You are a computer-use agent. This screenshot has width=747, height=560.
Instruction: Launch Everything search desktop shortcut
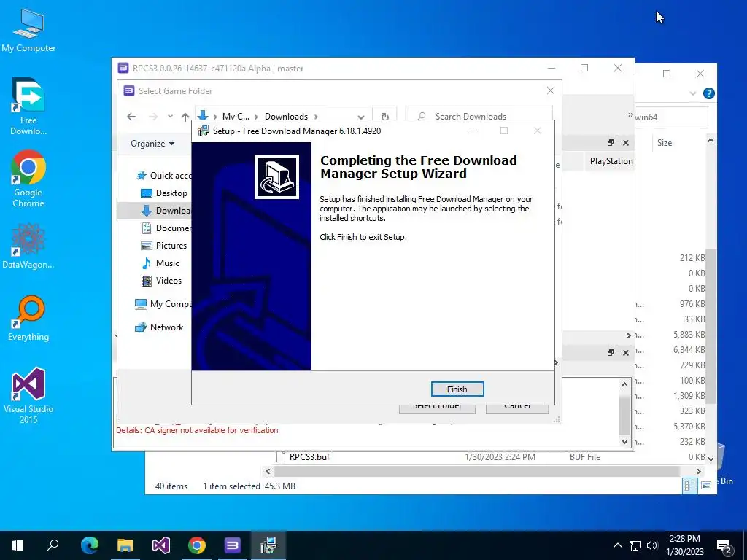point(28,318)
